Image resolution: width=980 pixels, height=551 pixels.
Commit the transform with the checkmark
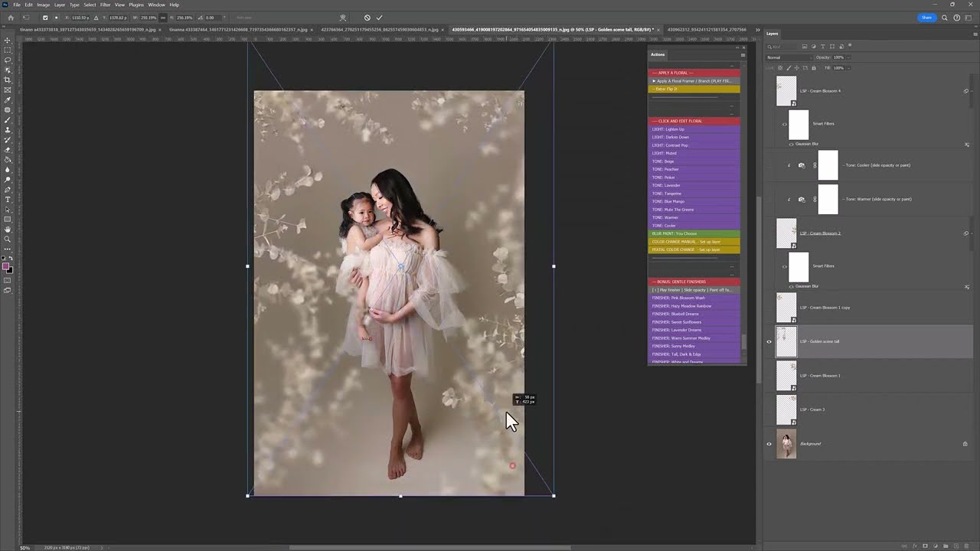click(379, 18)
